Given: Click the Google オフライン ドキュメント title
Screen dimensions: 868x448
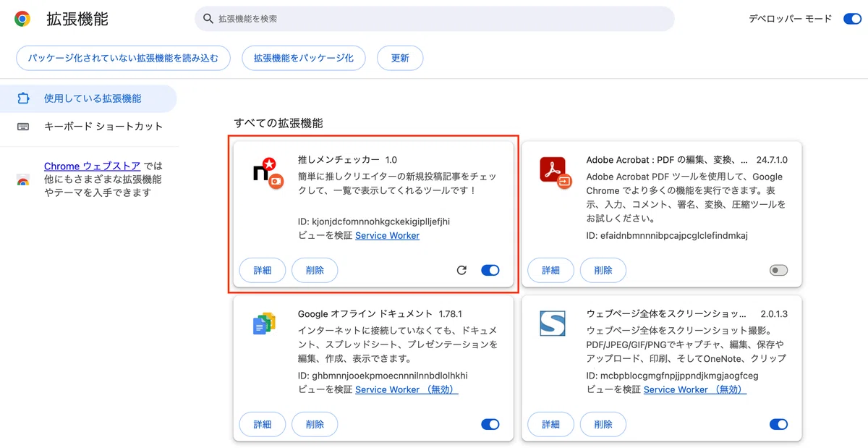Looking at the screenshot, I should [365, 314].
